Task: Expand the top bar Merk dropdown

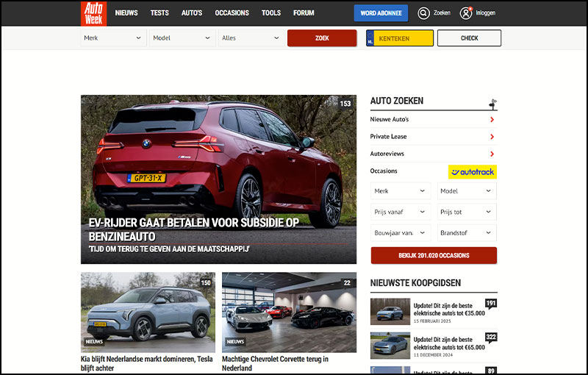Action: (113, 38)
